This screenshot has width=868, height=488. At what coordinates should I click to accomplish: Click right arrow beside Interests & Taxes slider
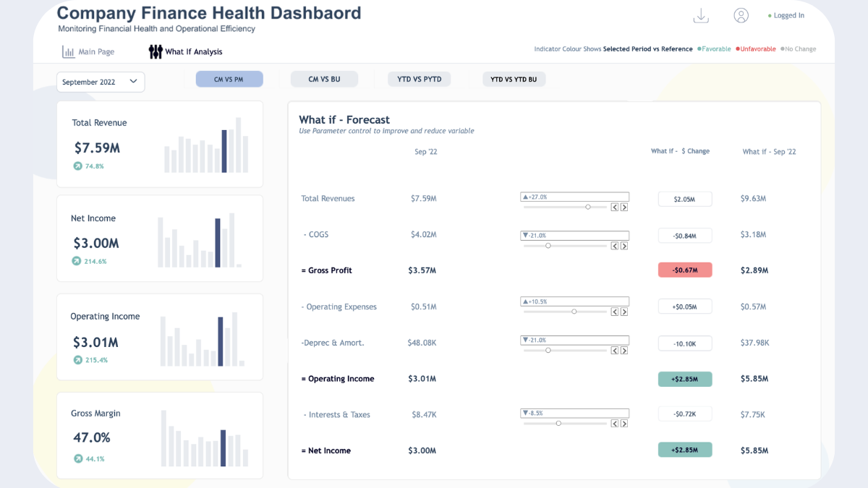[x=624, y=424]
